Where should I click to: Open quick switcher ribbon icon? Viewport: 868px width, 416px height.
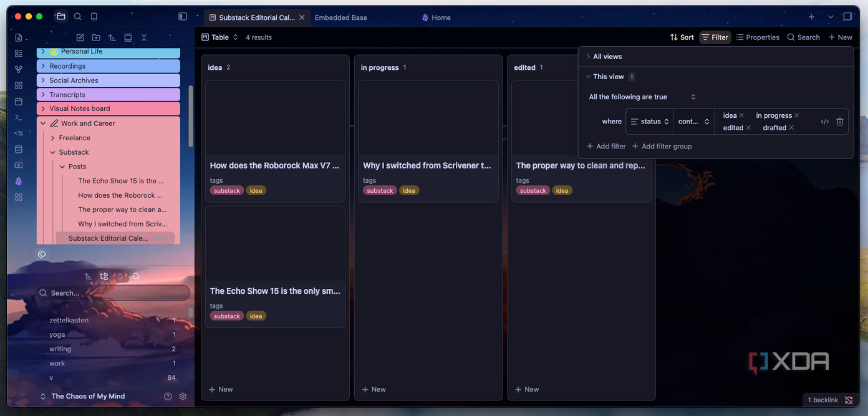19,37
